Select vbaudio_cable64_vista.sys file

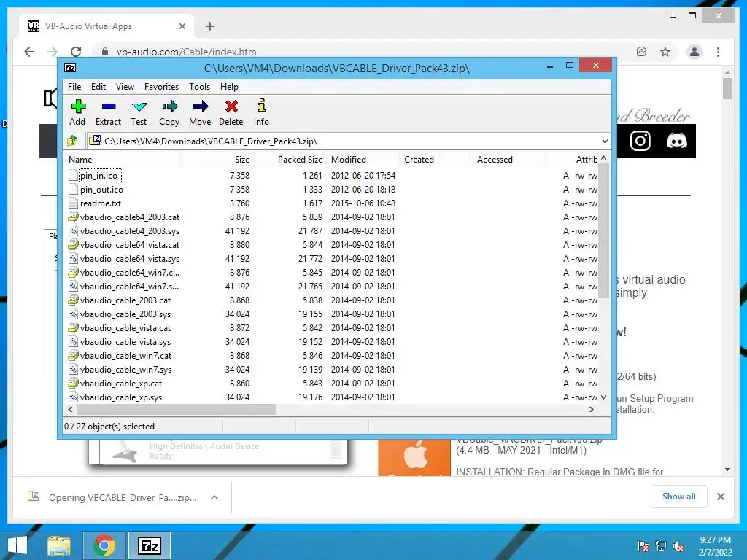pyautogui.click(x=130, y=259)
